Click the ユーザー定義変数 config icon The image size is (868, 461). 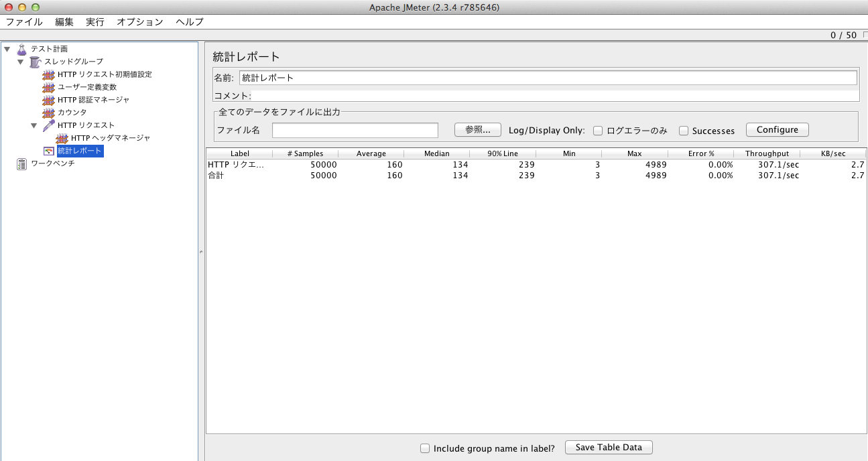point(48,87)
